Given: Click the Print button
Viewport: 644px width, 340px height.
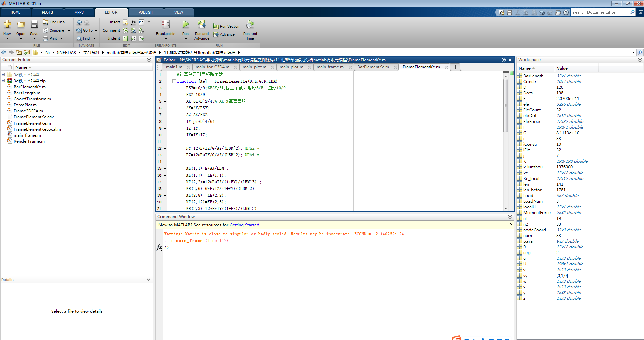Looking at the screenshot, I should click(50, 38).
